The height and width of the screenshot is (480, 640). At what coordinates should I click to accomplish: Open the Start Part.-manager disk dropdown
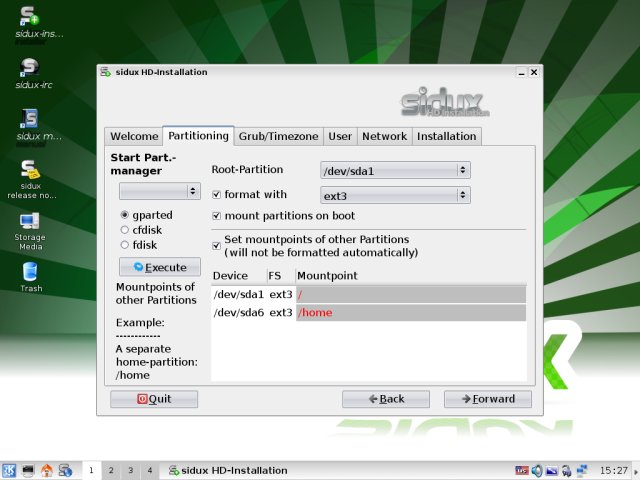click(160, 191)
